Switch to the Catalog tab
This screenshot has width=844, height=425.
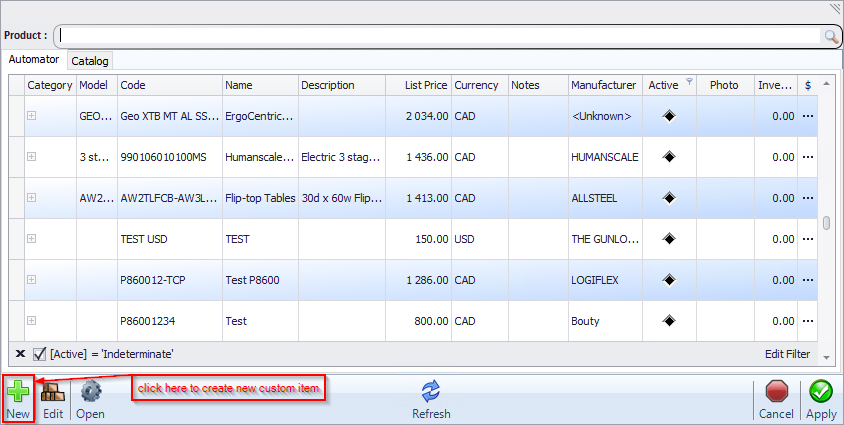pyautogui.click(x=90, y=61)
